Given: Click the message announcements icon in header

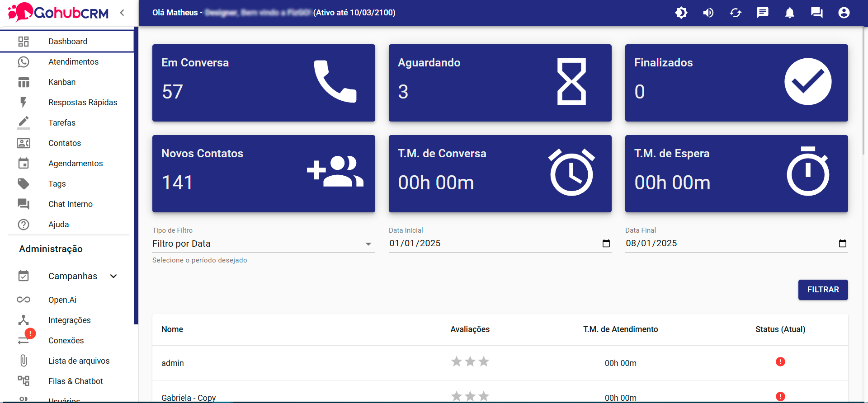Looking at the screenshot, I should pos(762,13).
